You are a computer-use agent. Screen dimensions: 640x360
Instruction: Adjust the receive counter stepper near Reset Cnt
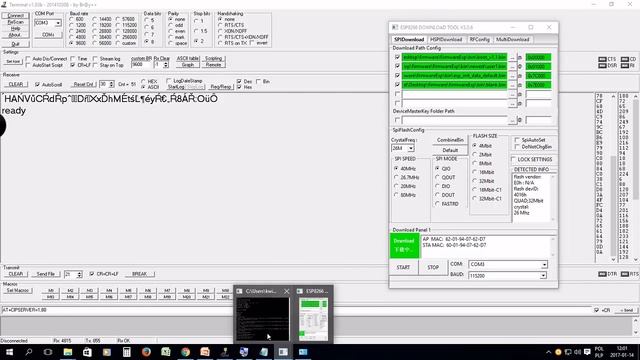click(x=111, y=84)
